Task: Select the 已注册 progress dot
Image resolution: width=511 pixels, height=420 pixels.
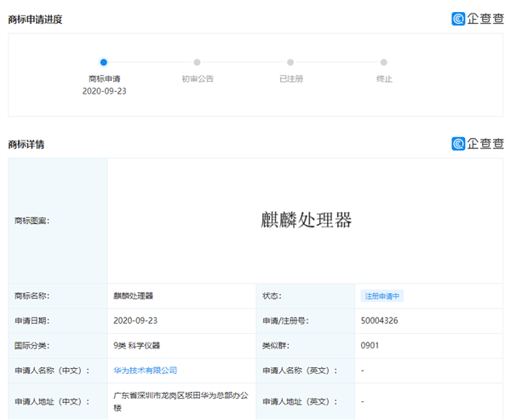Action: coord(290,62)
